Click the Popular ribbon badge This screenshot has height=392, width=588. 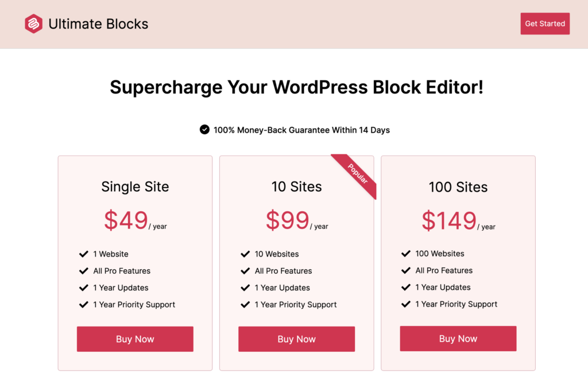coord(358,173)
